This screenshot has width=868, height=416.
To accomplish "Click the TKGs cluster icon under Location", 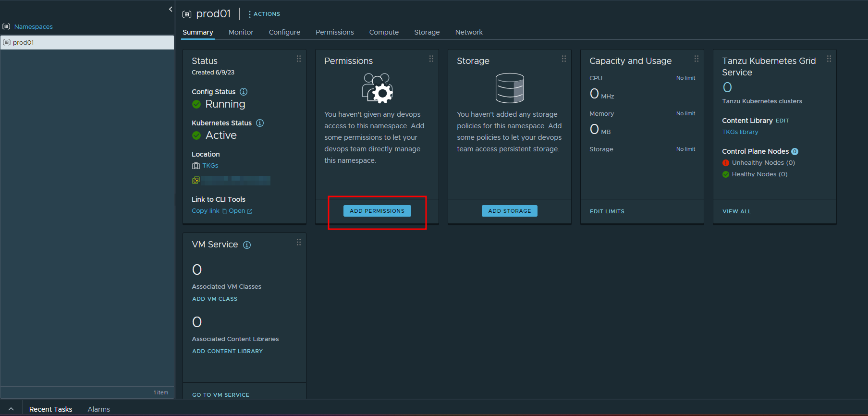I will coord(196,166).
